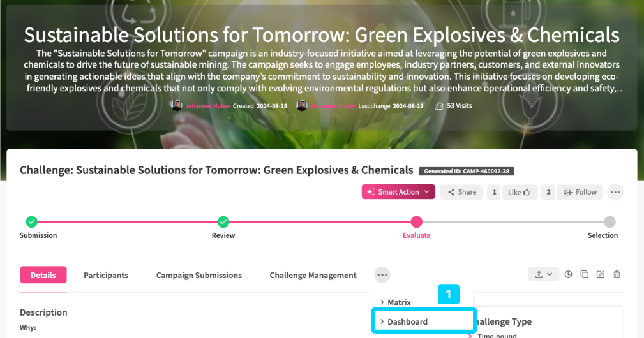Click the Johannes Huber creator avatar

tap(177, 106)
